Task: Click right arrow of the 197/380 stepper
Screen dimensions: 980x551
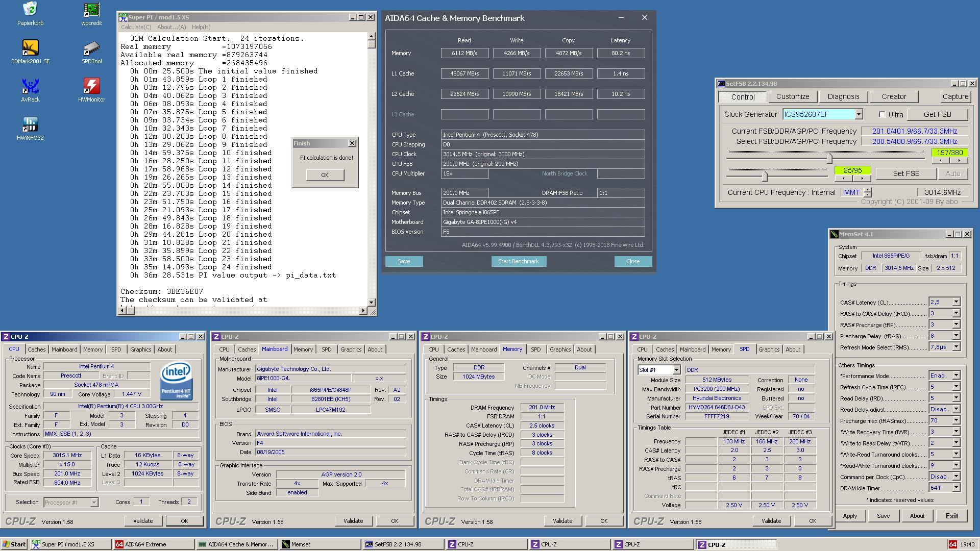Action: [959, 161]
